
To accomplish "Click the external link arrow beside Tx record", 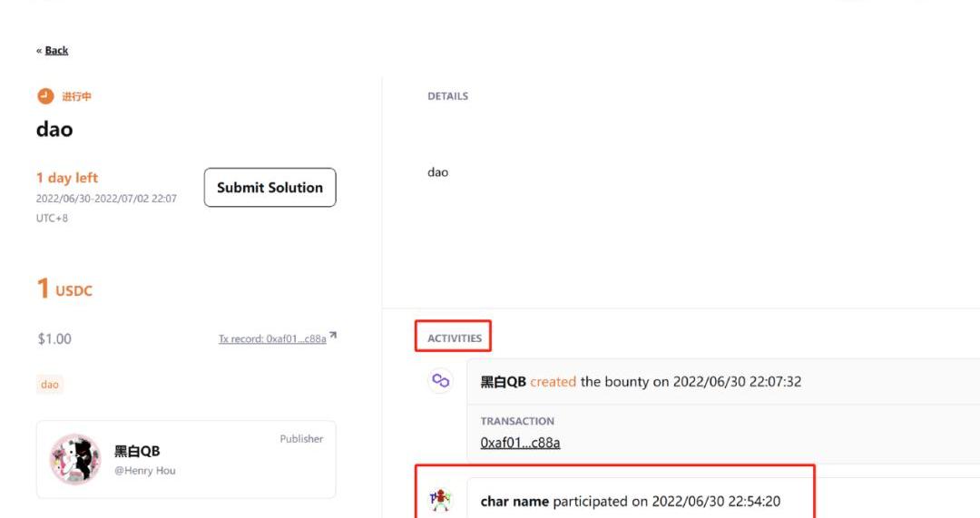I will [333, 337].
